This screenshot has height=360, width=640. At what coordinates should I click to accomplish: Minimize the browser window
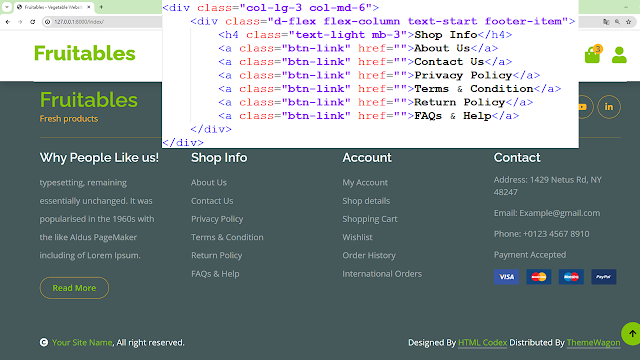(x=626, y=7)
